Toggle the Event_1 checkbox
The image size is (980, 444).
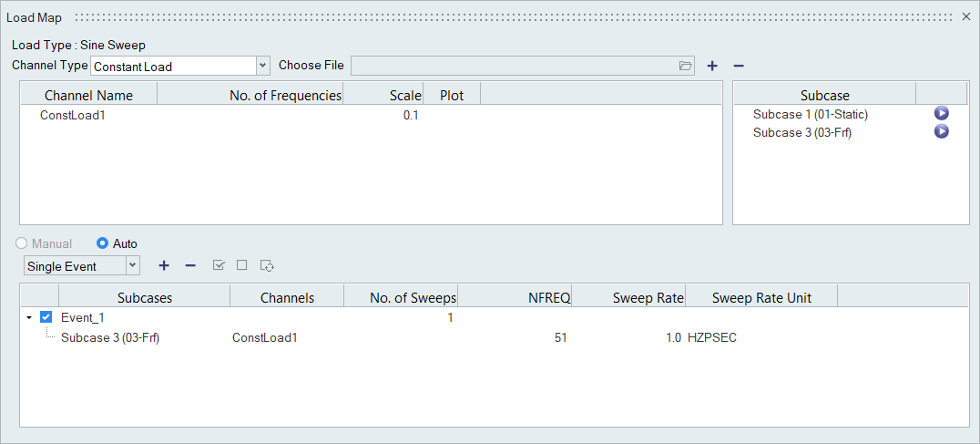coord(46,318)
